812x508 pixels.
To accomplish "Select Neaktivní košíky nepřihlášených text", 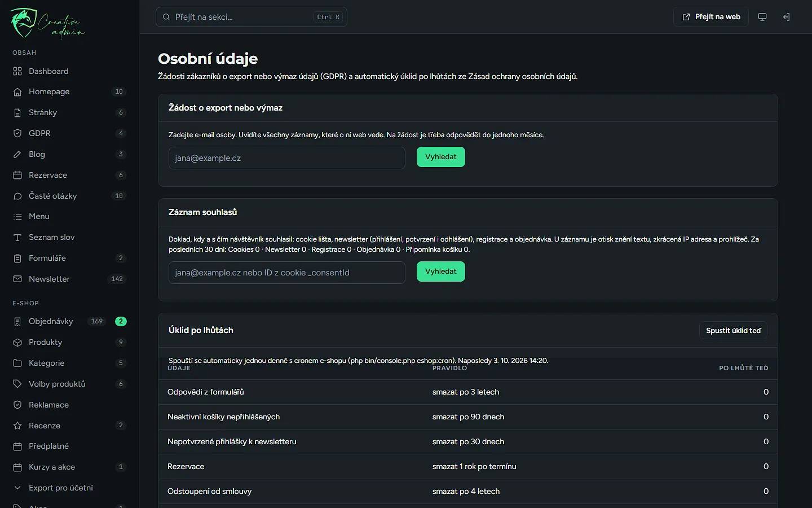I will tap(223, 417).
